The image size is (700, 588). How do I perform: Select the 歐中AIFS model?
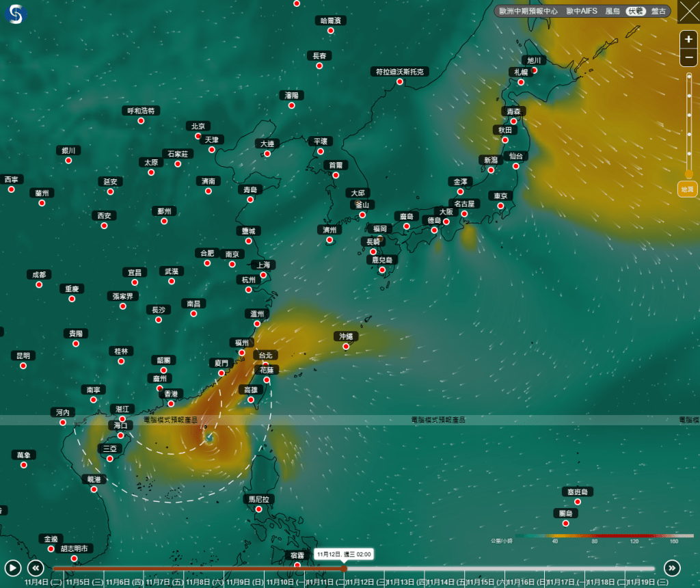pyautogui.click(x=582, y=11)
